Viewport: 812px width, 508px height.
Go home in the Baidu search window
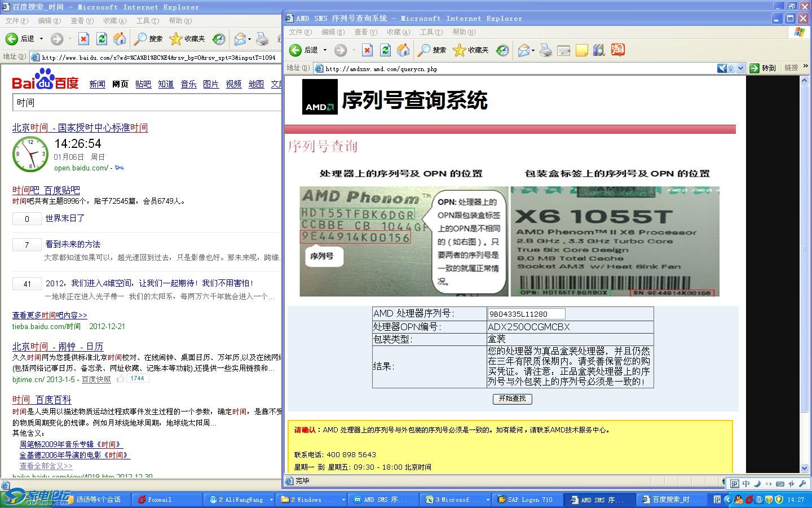tap(120, 38)
